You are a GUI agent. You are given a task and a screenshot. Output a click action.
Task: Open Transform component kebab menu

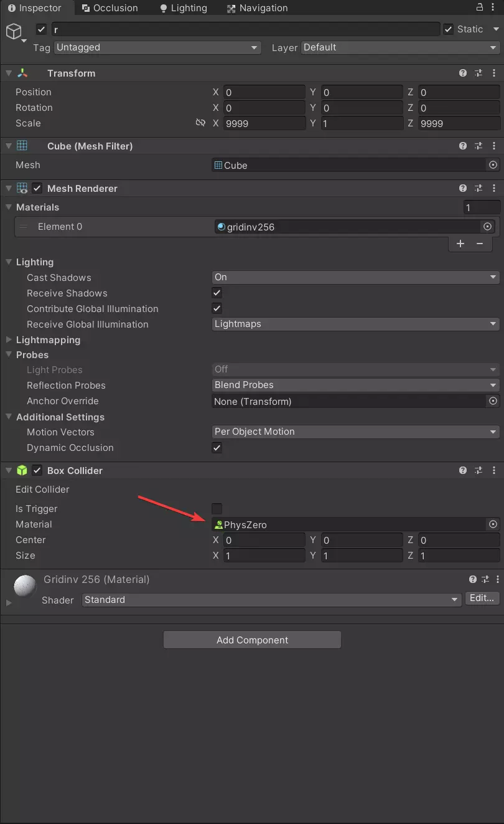click(x=494, y=73)
